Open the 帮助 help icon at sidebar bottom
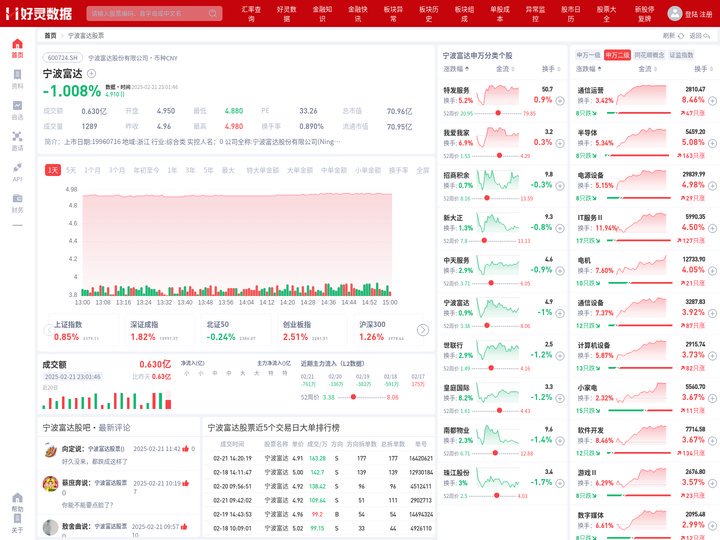The image size is (720, 540). pos(17,498)
